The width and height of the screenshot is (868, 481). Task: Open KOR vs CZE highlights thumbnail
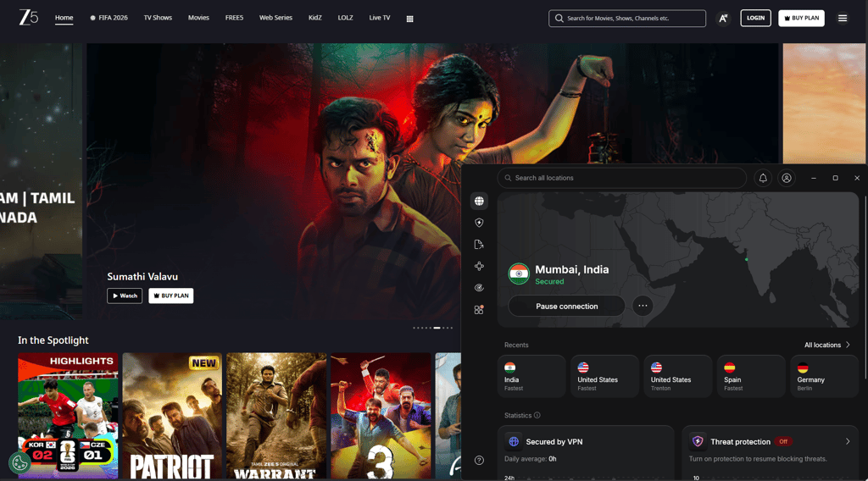[68, 416]
